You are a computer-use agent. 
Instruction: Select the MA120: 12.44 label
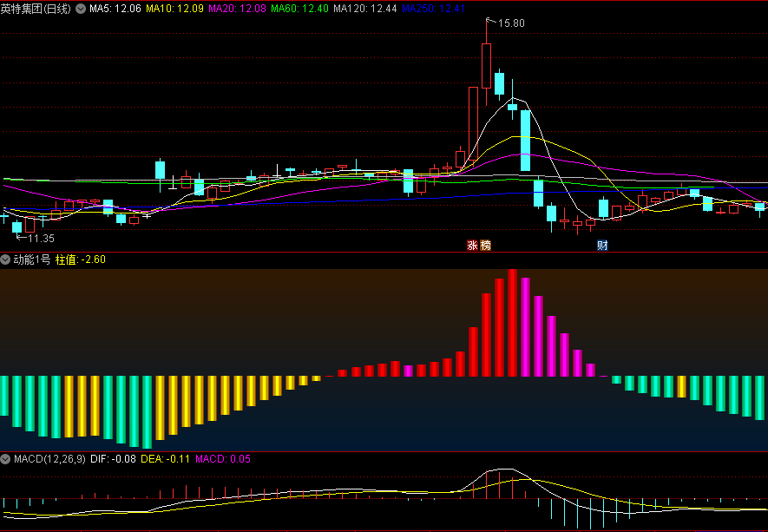[364, 9]
